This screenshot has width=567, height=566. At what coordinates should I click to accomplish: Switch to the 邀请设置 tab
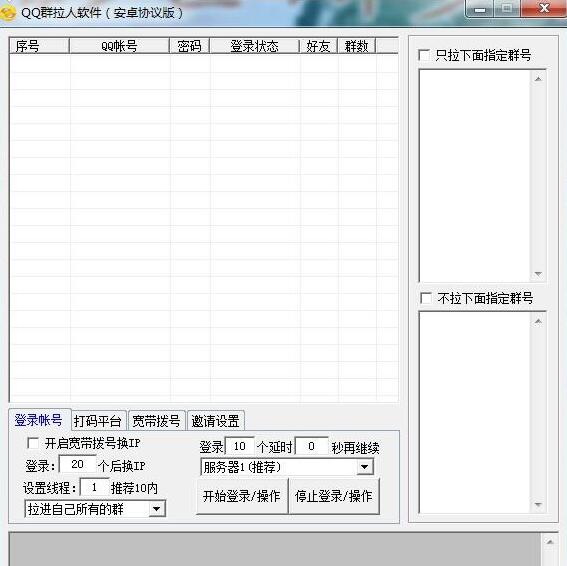(216, 421)
